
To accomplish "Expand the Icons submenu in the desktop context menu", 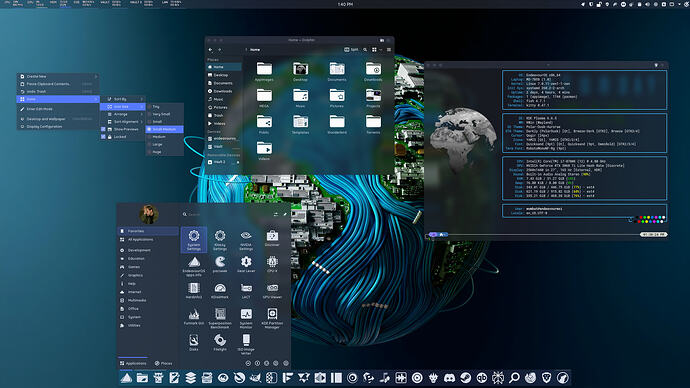I will (58, 99).
